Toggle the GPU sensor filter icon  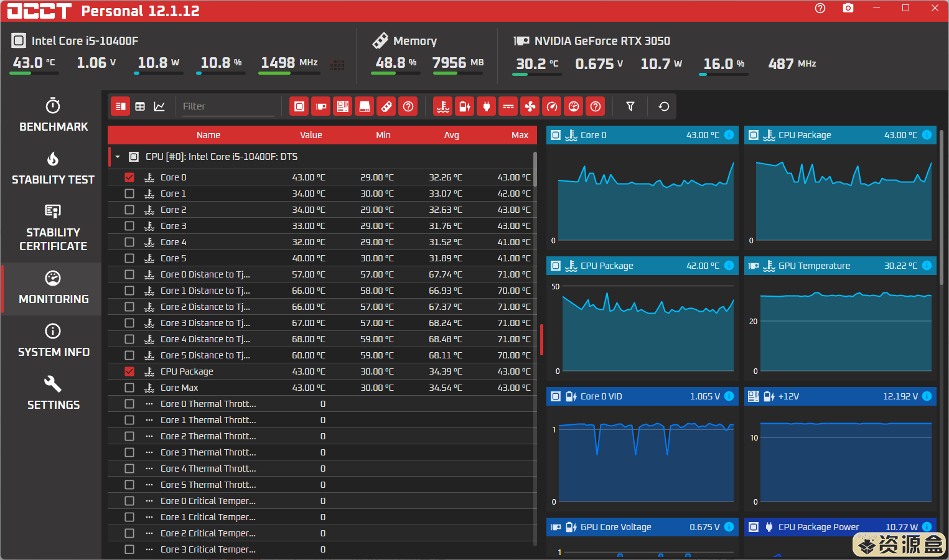click(x=321, y=106)
